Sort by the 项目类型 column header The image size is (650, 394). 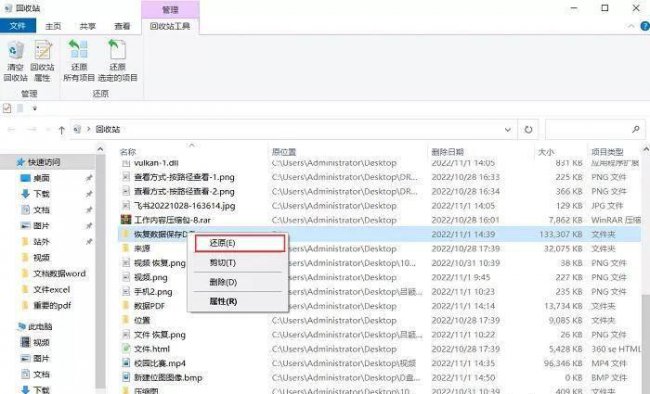pyautogui.click(x=607, y=152)
